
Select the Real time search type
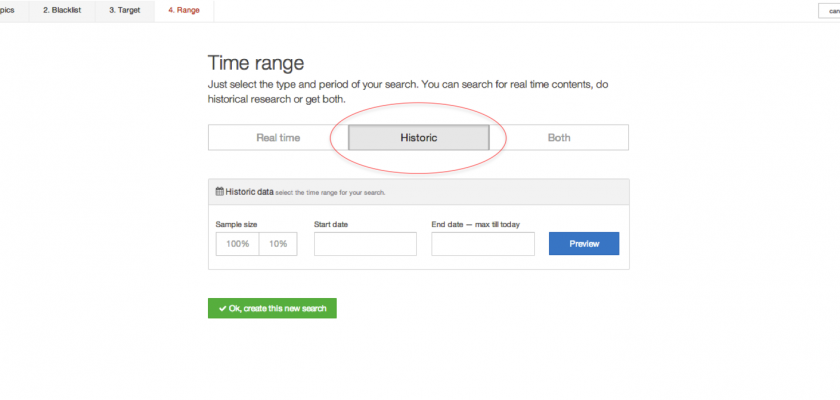(278, 138)
